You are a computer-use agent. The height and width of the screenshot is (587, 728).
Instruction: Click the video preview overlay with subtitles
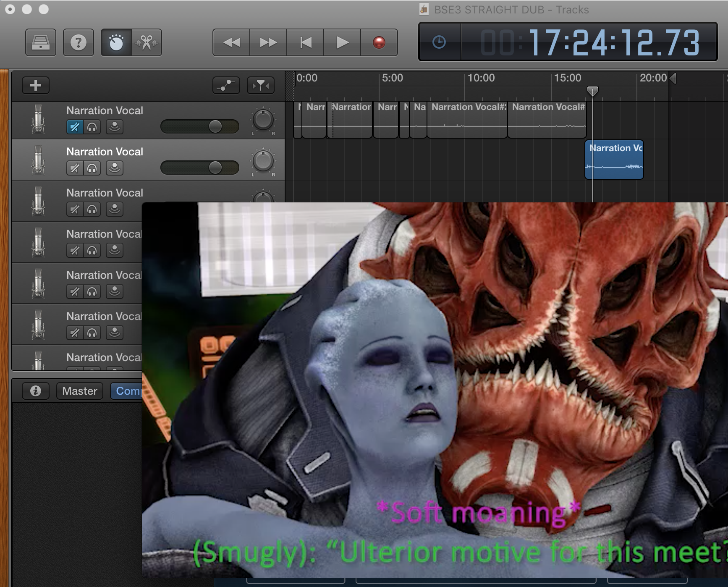tap(435, 390)
